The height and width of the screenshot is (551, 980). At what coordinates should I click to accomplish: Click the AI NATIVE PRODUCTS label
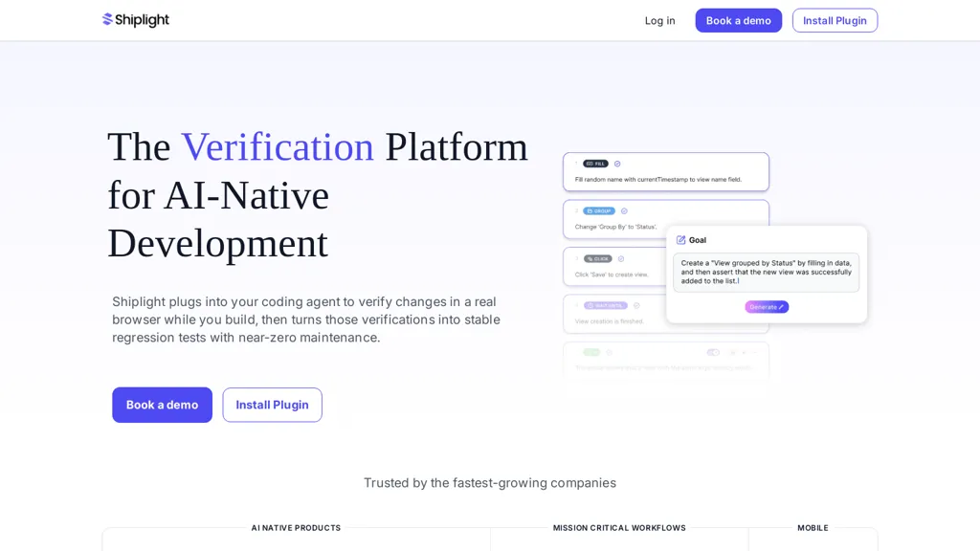tap(297, 528)
